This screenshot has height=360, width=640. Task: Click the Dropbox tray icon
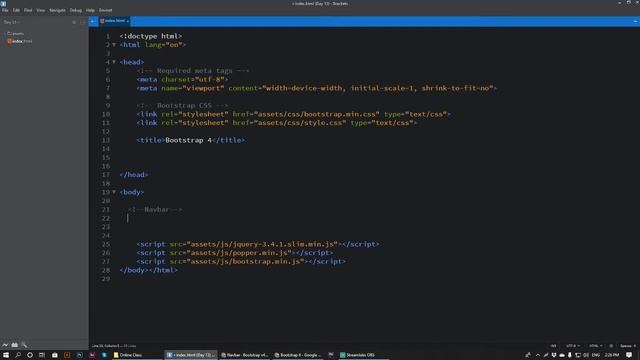click(554, 355)
